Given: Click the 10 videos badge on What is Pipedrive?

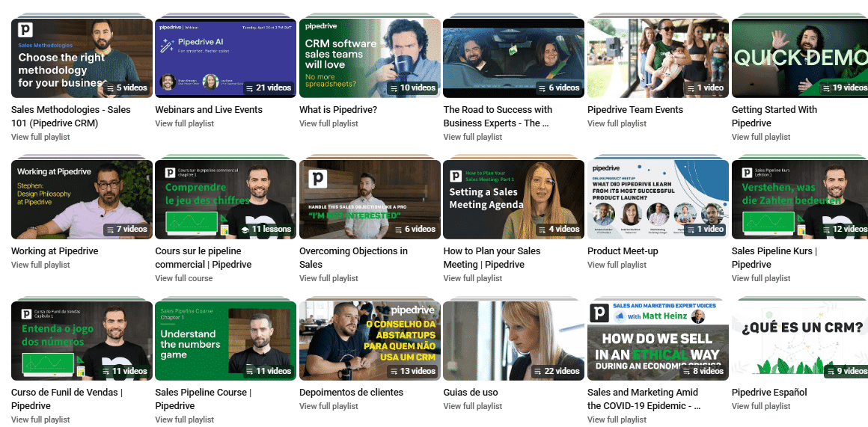Looking at the screenshot, I should [x=412, y=88].
